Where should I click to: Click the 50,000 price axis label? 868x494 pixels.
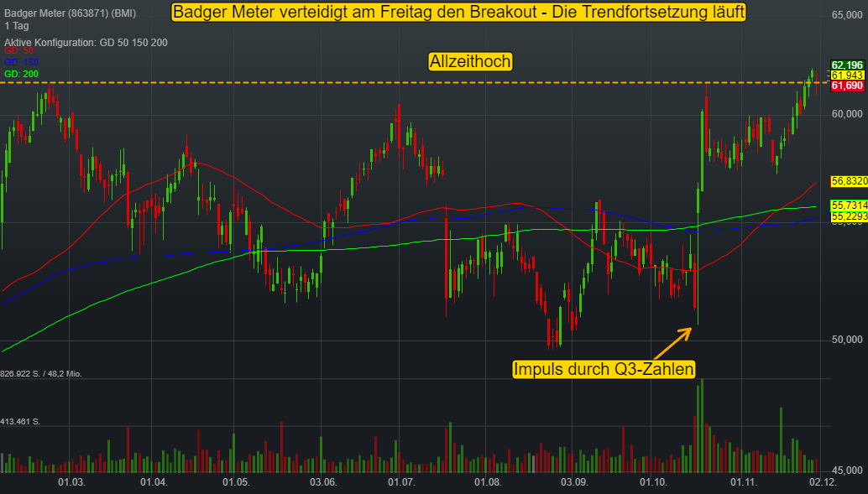tap(847, 340)
